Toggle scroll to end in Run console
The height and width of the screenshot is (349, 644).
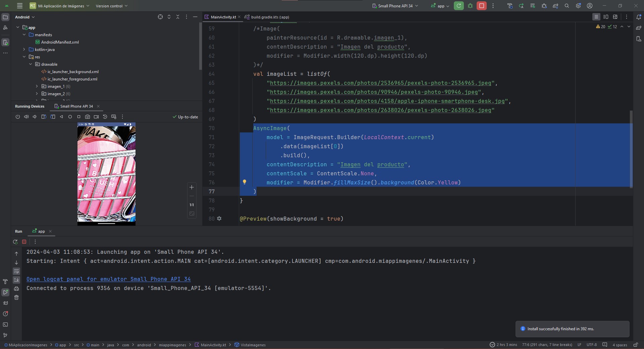pyautogui.click(x=16, y=280)
